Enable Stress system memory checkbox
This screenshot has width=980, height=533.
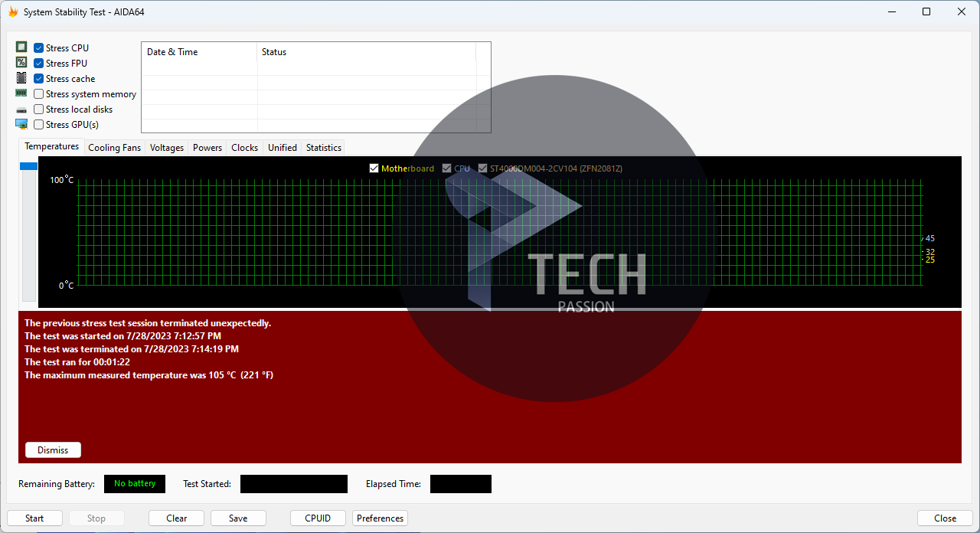point(38,94)
